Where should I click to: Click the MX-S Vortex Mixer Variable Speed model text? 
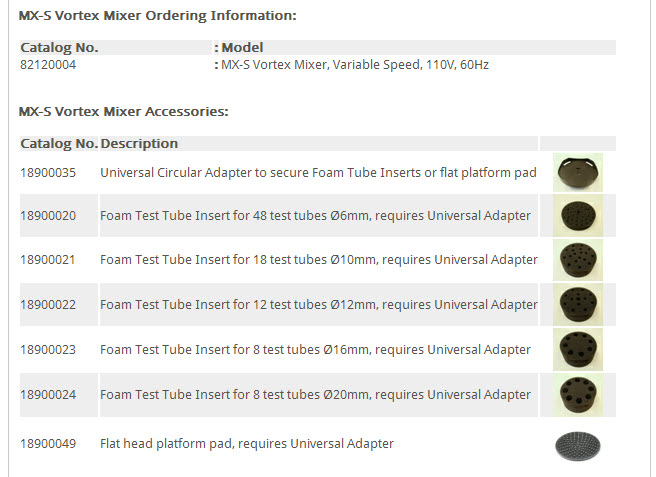tap(355, 65)
